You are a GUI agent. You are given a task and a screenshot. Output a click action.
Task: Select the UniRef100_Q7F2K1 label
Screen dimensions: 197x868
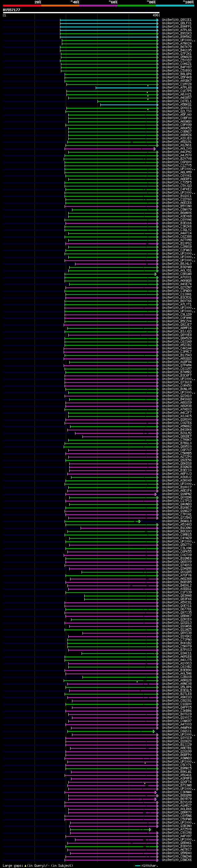pyautogui.click(x=176, y=54)
